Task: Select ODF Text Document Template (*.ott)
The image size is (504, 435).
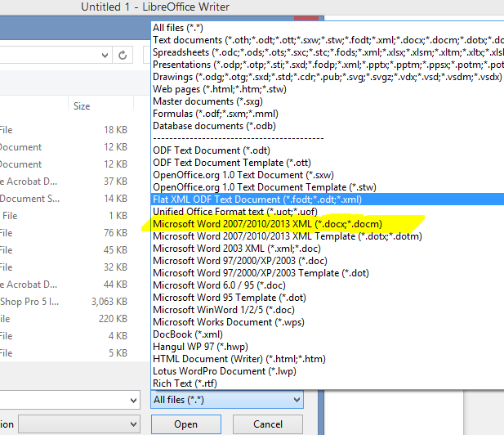Action: coord(328,163)
